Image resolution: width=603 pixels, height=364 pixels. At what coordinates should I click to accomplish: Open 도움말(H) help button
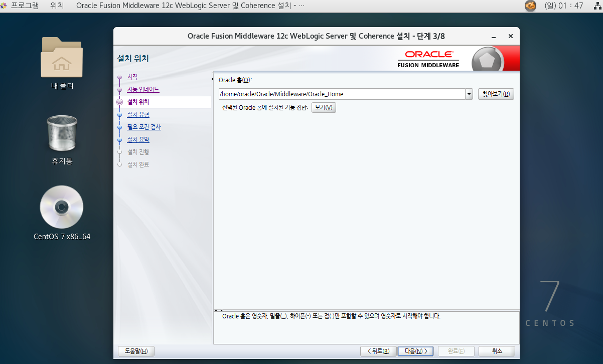(x=136, y=351)
